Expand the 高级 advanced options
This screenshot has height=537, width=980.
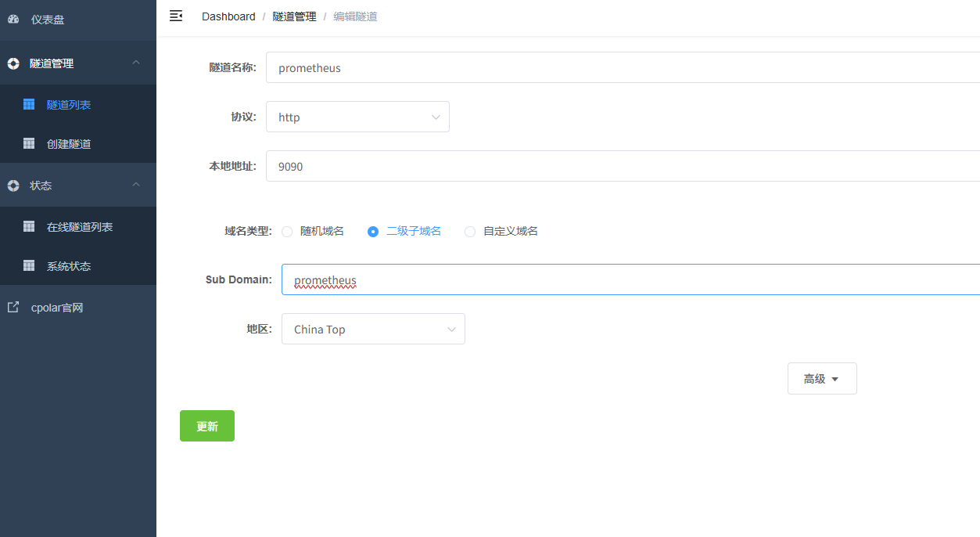pyautogui.click(x=821, y=379)
